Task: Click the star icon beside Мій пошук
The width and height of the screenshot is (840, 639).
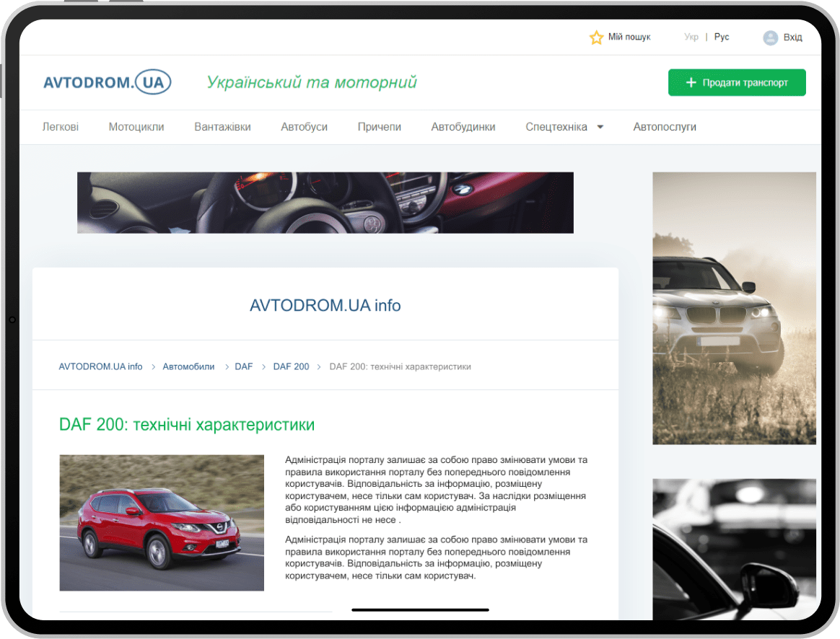Action: [x=596, y=38]
